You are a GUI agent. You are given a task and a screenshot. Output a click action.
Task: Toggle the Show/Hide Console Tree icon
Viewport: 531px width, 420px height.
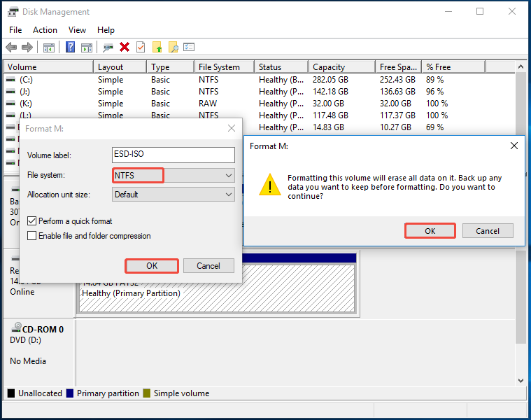coord(49,48)
